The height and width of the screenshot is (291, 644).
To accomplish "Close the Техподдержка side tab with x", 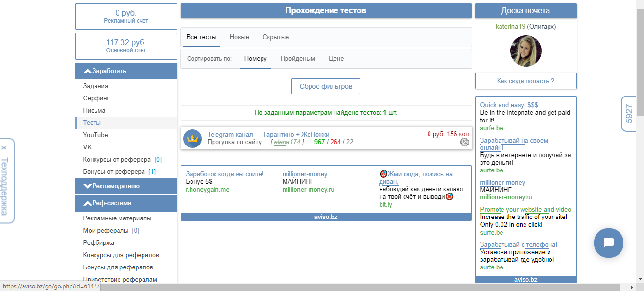I will [x=4, y=147].
